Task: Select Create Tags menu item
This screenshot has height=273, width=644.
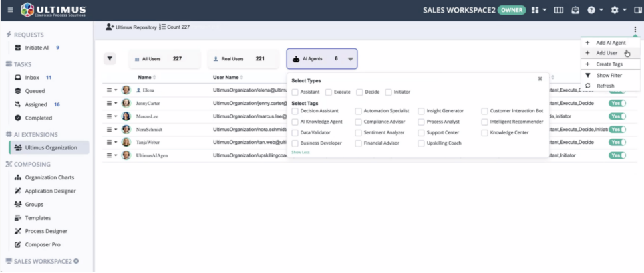Action: [x=610, y=64]
